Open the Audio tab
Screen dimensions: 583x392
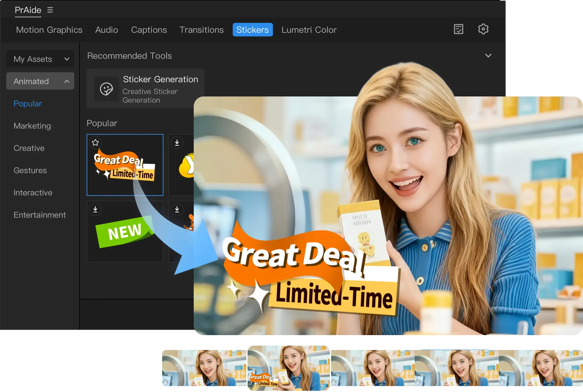(106, 30)
